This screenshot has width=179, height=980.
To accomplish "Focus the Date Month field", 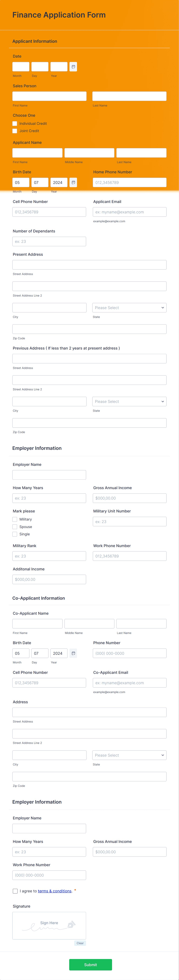I will point(21,67).
